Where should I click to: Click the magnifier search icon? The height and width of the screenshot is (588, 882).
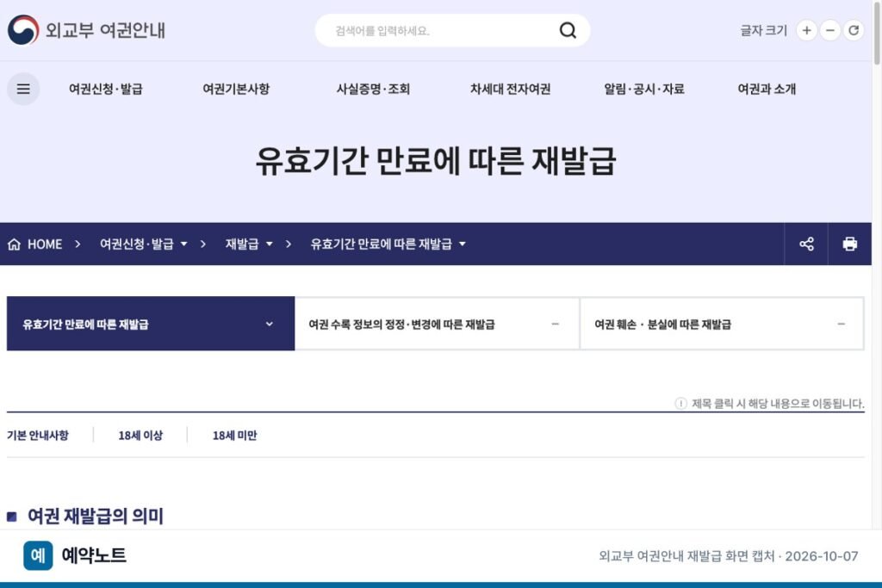coord(568,30)
